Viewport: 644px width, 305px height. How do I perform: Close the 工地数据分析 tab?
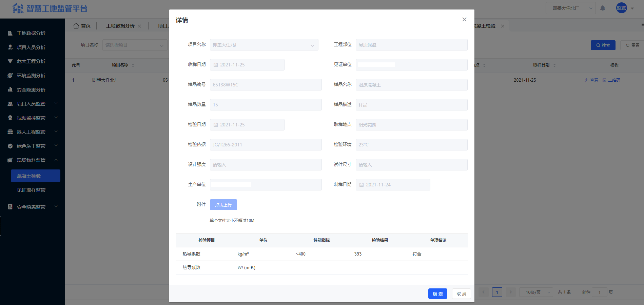pos(139,26)
